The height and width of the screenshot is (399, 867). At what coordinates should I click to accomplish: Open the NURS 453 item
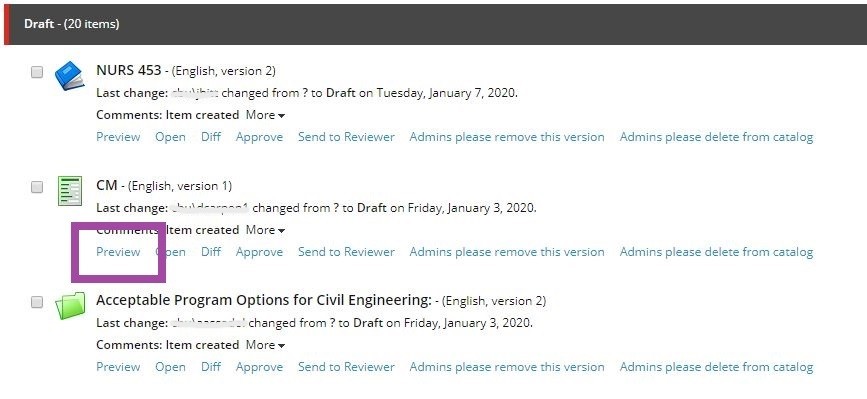[170, 137]
